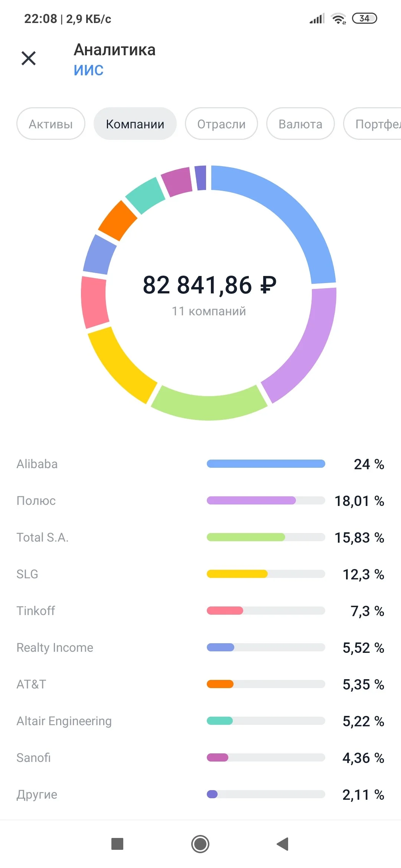Open the partially visible Портфель tab
Viewport: 401px width, 868px height.
[x=373, y=124]
